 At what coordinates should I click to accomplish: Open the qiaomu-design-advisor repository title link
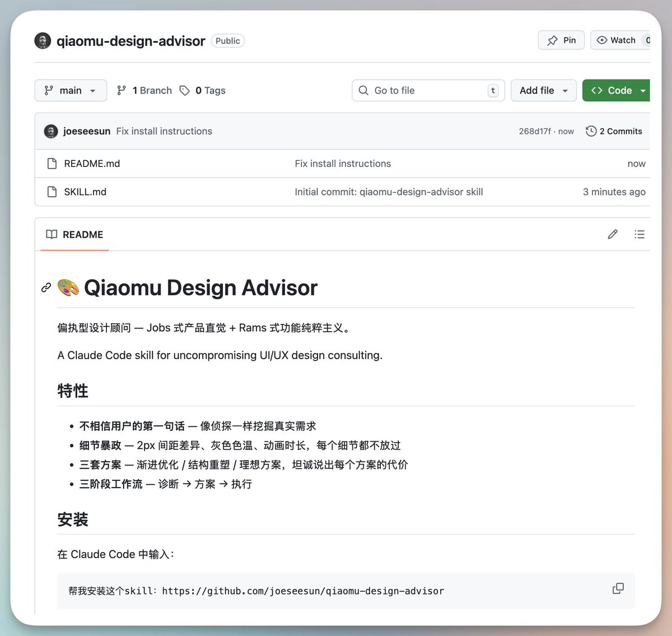(x=130, y=41)
